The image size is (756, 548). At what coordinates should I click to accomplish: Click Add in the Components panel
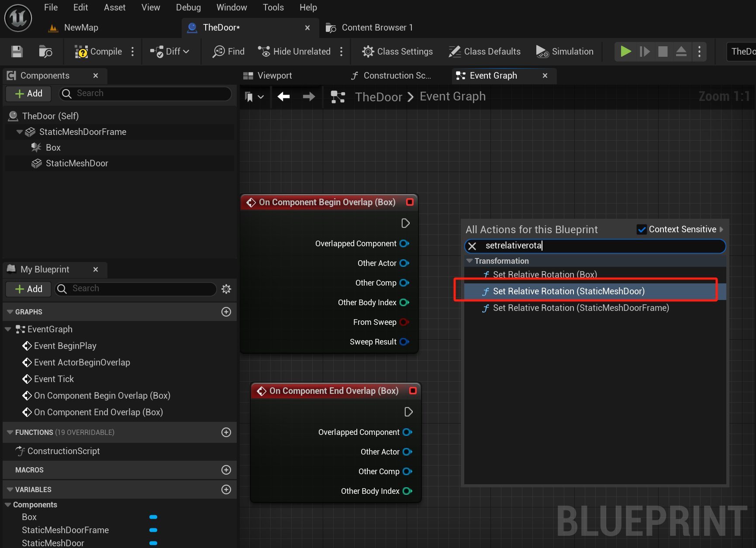[x=29, y=93]
